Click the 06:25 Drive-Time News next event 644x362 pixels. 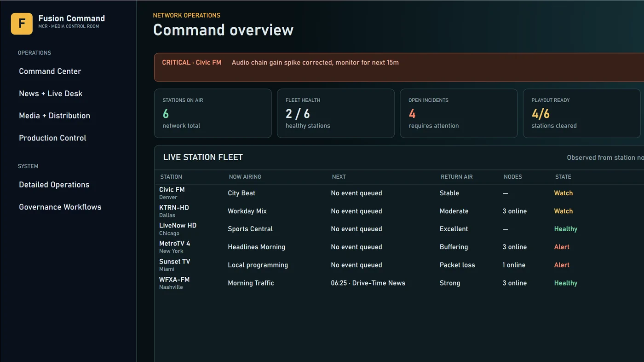pyautogui.click(x=368, y=283)
